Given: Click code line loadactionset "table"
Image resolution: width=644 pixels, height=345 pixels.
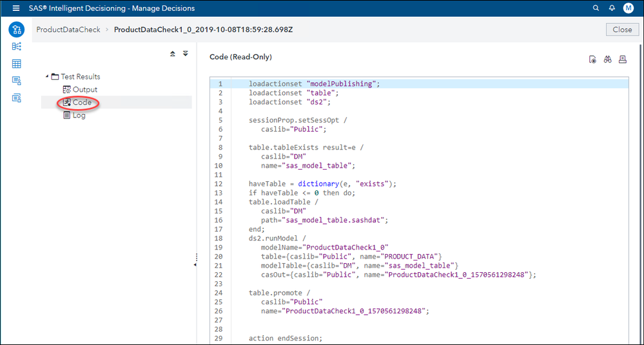Looking at the screenshot, I should click(x=294, y=93).
